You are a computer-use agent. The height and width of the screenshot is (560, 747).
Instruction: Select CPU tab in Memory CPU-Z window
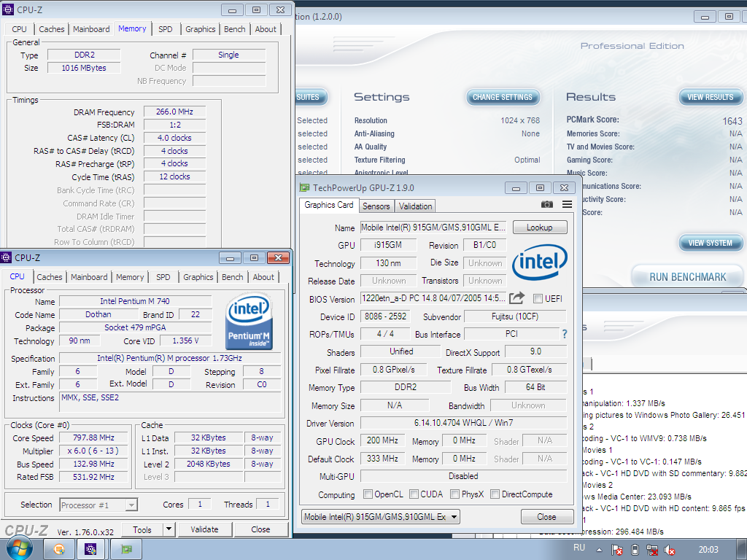point(19,29)
